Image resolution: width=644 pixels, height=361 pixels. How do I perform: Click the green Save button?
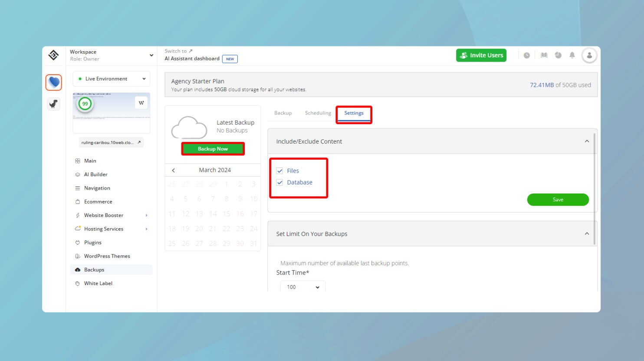click(558, 200)
